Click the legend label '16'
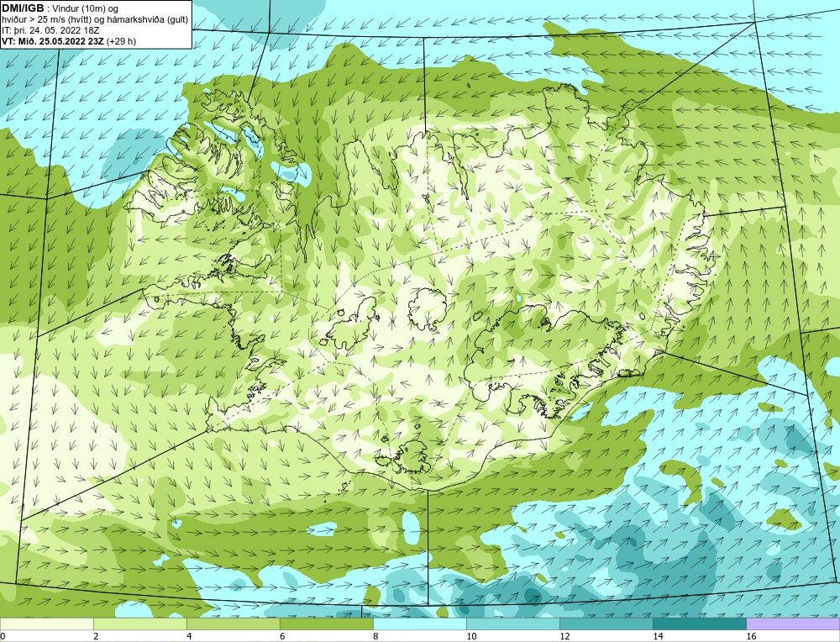 750,636
